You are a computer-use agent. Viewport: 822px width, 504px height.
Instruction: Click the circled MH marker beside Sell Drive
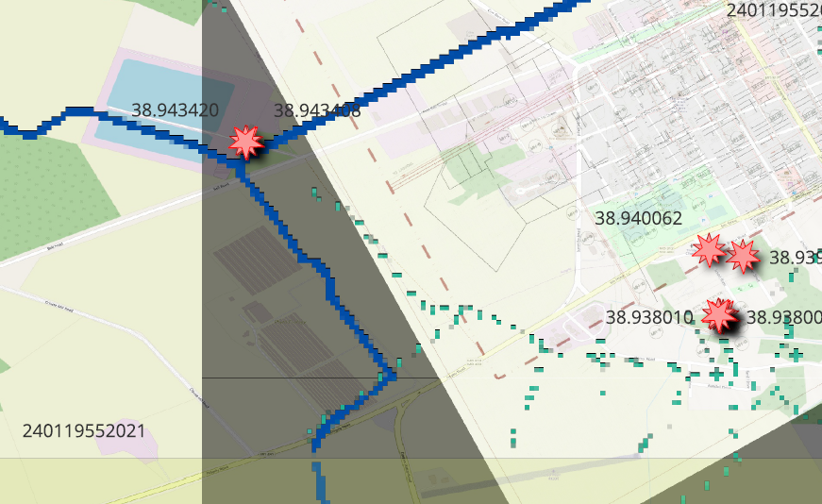(741, 344)
